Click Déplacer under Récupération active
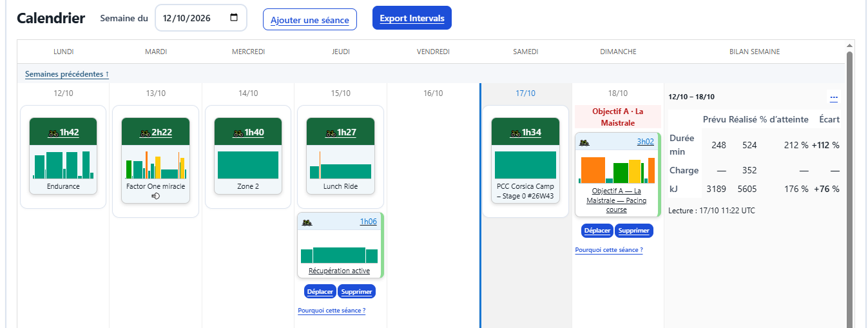This screenshot has height=328, width=868. pos(320,292)
